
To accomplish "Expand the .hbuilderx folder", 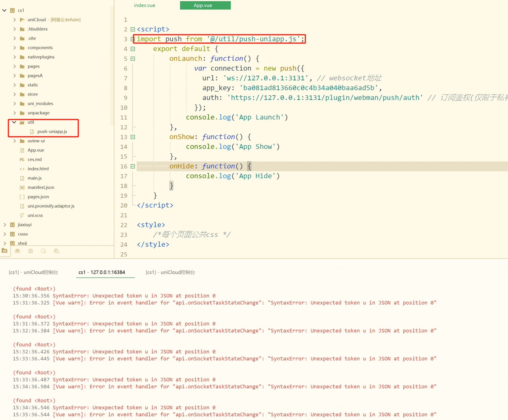I will (14, 29).
